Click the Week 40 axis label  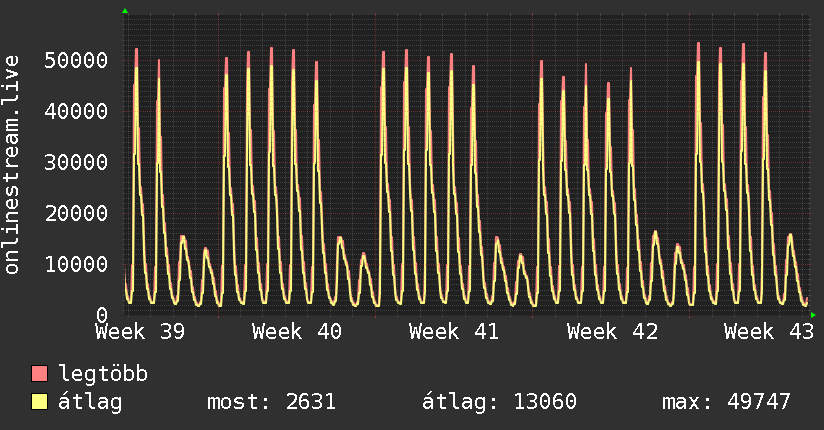[297, 332]
